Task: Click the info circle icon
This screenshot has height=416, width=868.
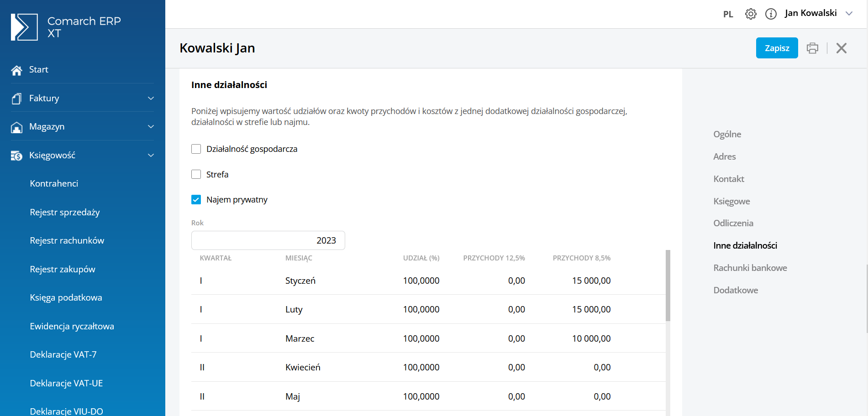Action: (x=771, y=14)
